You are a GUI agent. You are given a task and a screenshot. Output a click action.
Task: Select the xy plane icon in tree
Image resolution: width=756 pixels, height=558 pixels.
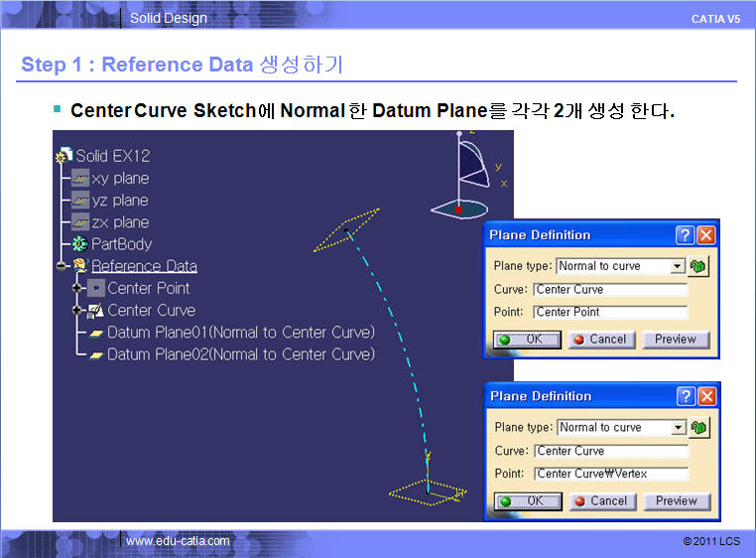coord(80,179)
